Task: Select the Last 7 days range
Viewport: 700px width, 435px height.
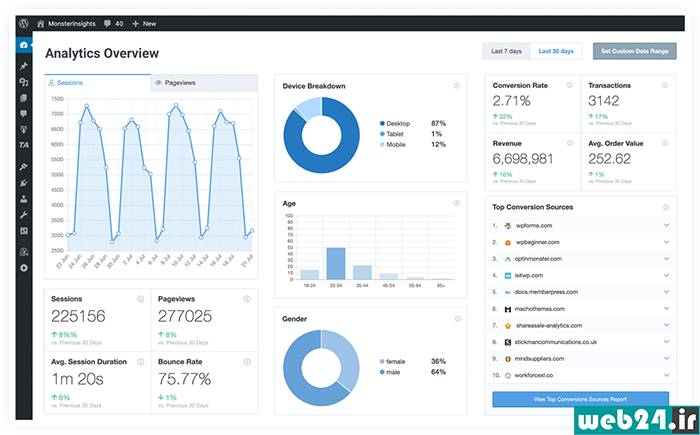Action: 506,51
